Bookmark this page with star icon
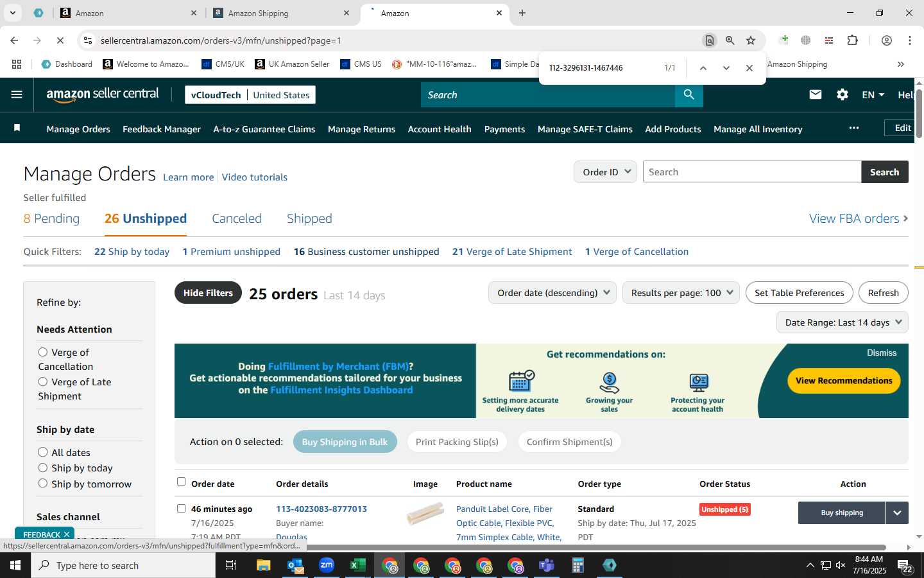 point(751,40)
